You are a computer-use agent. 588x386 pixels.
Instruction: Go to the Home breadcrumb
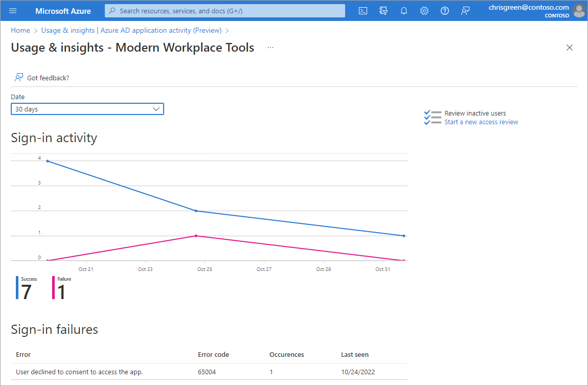(x=20, y=30)
